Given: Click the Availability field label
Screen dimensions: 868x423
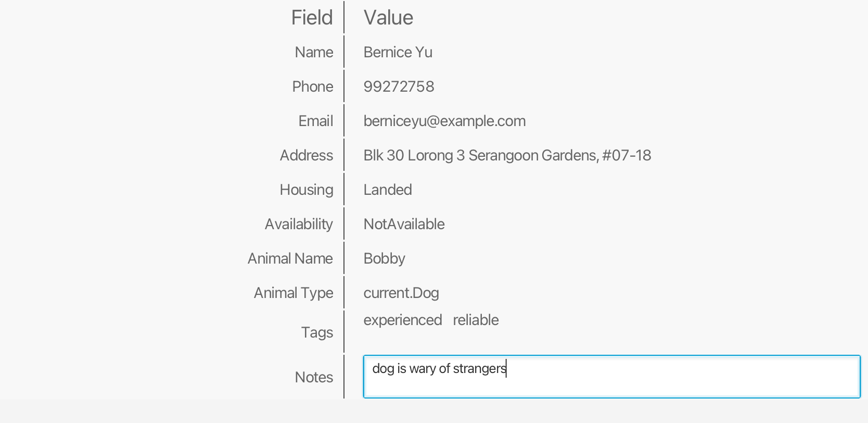Looking at the screenshot, I should pos(299,224).
